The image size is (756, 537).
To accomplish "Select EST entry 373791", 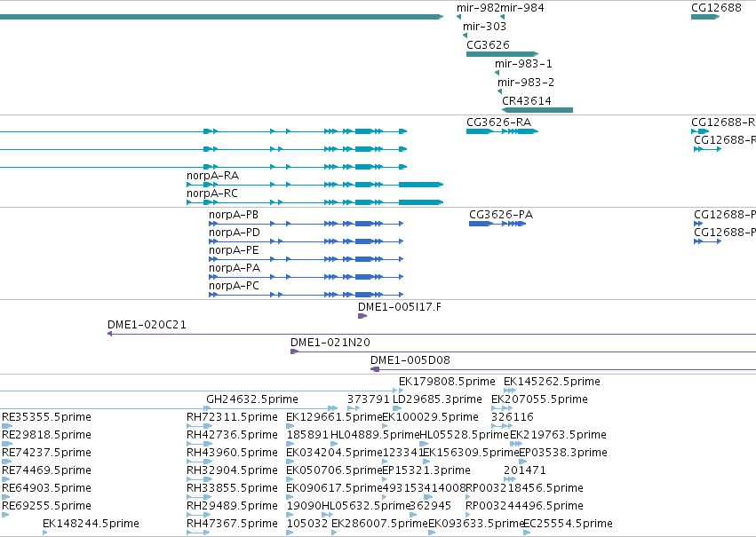I will (x=369, y=399).
